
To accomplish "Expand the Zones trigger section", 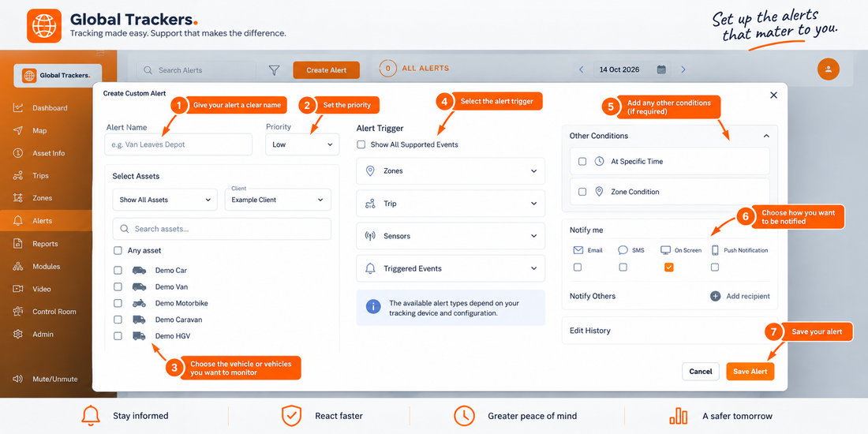I will 451,171.
